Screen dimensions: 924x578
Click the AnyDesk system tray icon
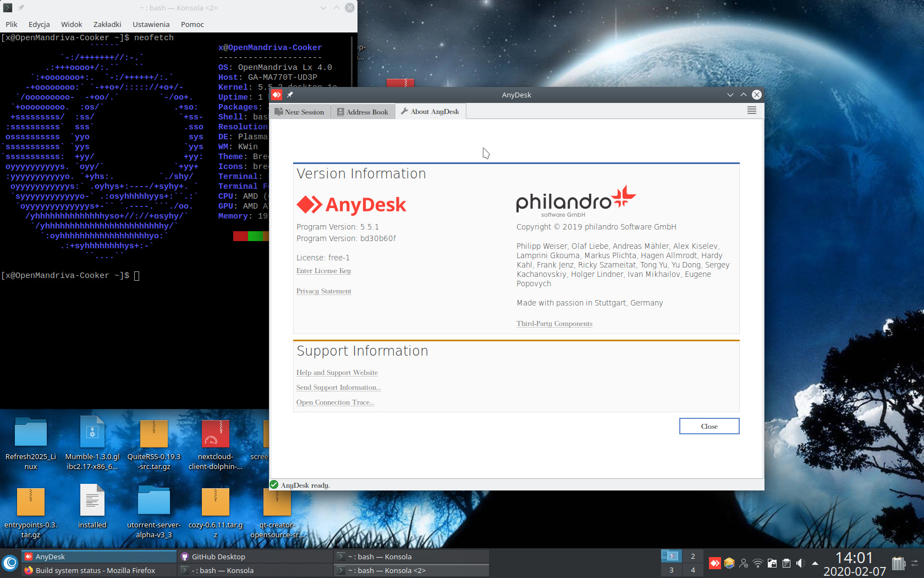pos(714,563)
